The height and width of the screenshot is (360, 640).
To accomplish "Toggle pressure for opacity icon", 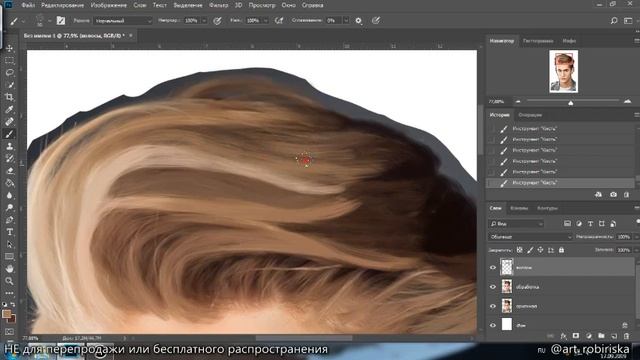I will point(217,20).
